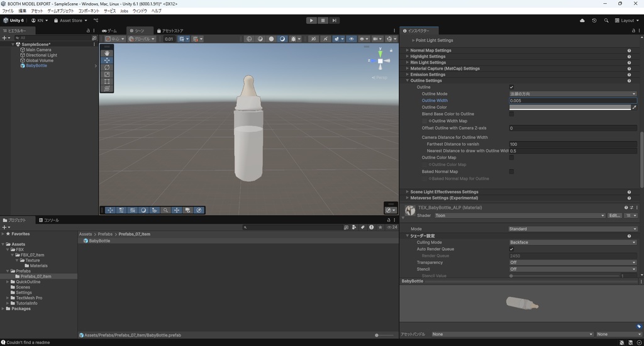This screenshot has height=346, width=644.
Task: Click the Outline Width input field
Action: click(573, 101)
